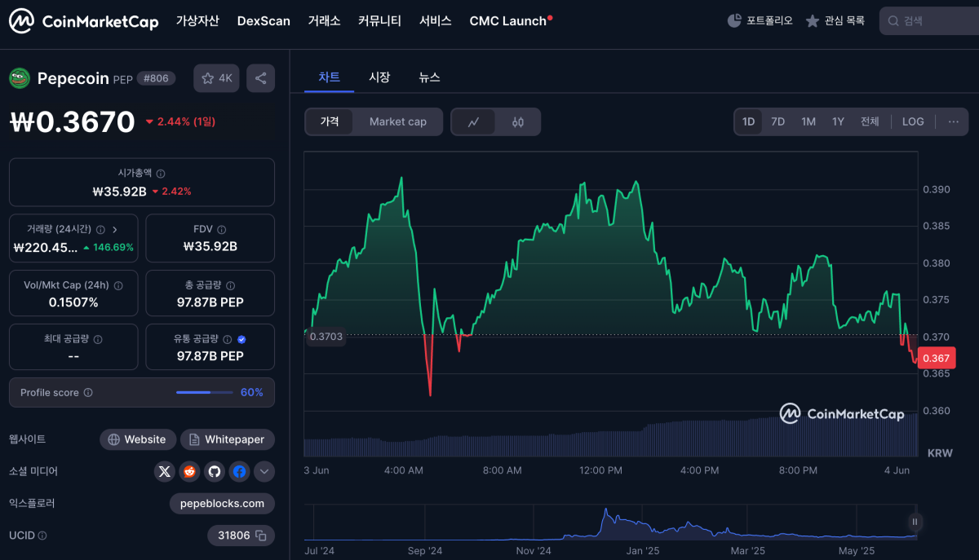Click the magnifier icon in the search box
979x560 pixels.
pyautogui.click(x=893, y=21)
